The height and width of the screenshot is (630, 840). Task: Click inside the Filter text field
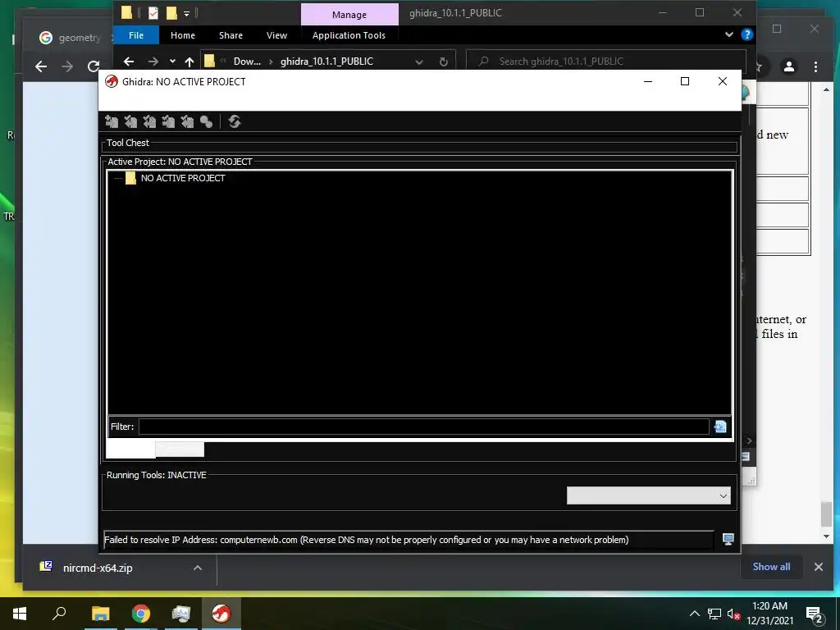pos(424,427)
